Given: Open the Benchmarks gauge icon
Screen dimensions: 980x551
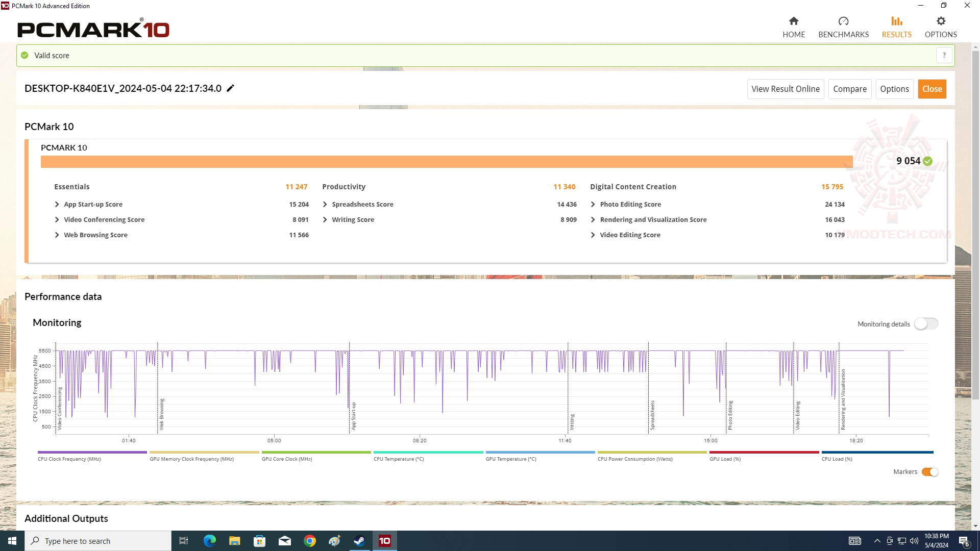Looking at the screenshot, I should [843, 21].
